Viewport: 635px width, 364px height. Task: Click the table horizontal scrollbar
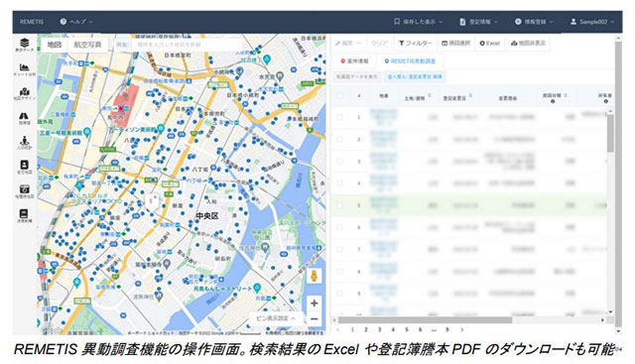click(426, 320)
